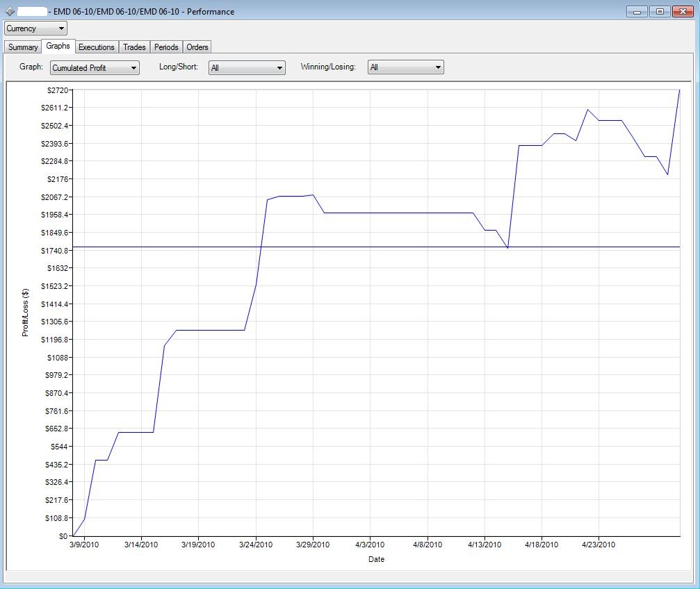
Task: Click the $0 y-axis label
Action: (x=63, y=536)
